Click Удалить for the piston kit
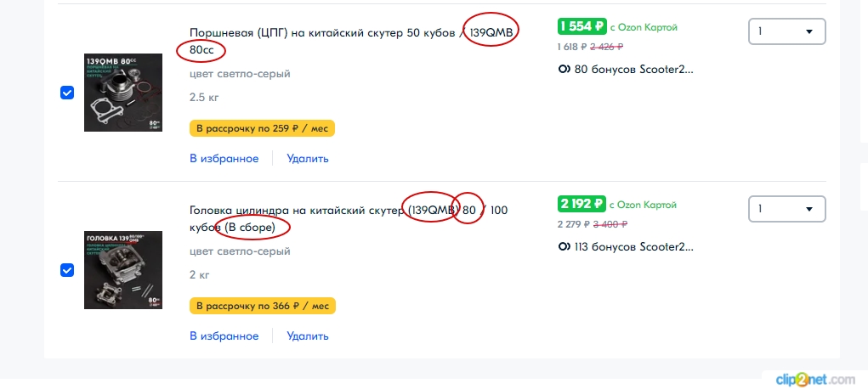This screenshot has height=389, width=868. coord(308,158)
